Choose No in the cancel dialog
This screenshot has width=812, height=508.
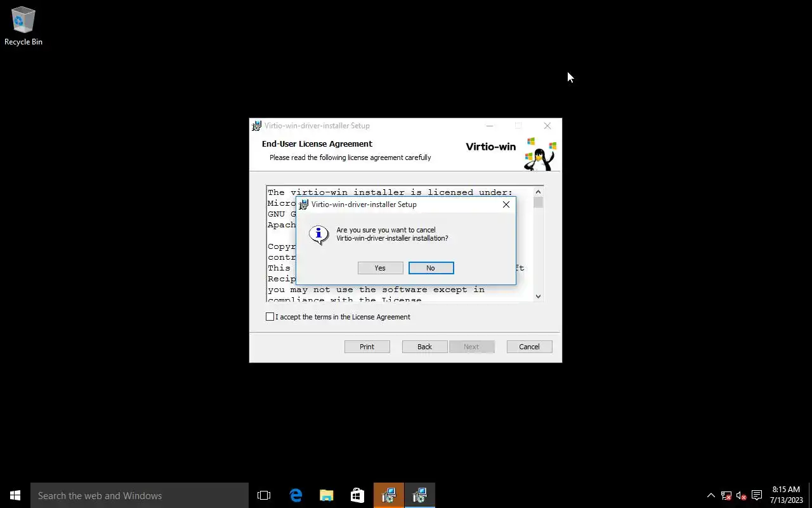coord(431,268)
